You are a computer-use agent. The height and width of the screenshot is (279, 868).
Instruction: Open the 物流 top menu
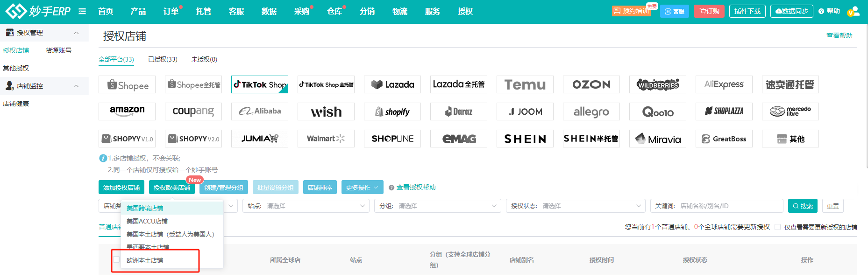400,11
